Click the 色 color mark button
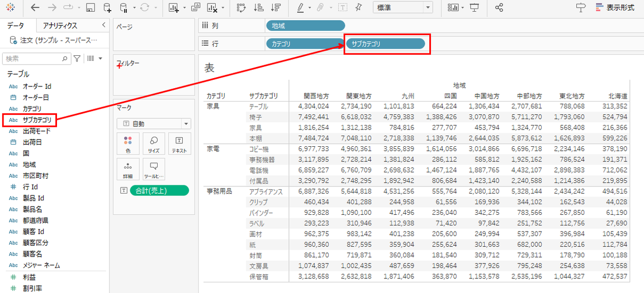This screenshot has width=644, height=293. [127, 144]
